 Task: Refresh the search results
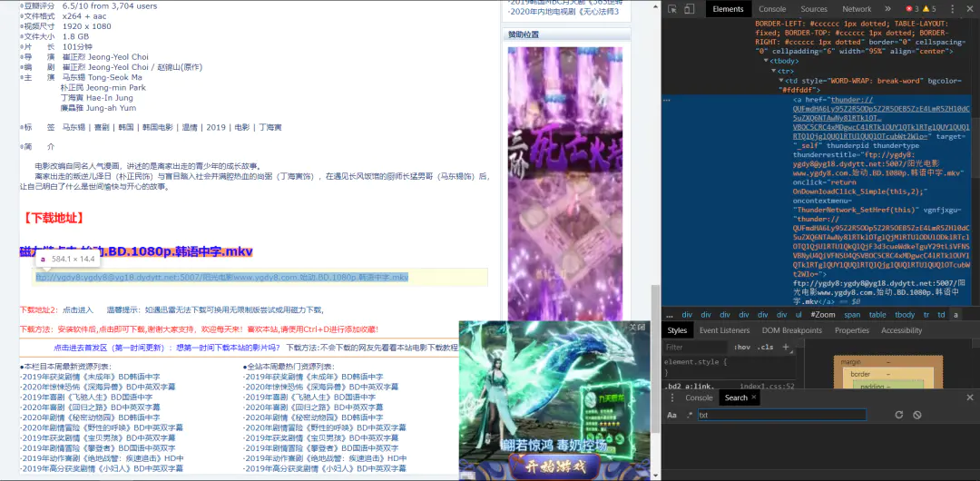[x=898, y=415]
